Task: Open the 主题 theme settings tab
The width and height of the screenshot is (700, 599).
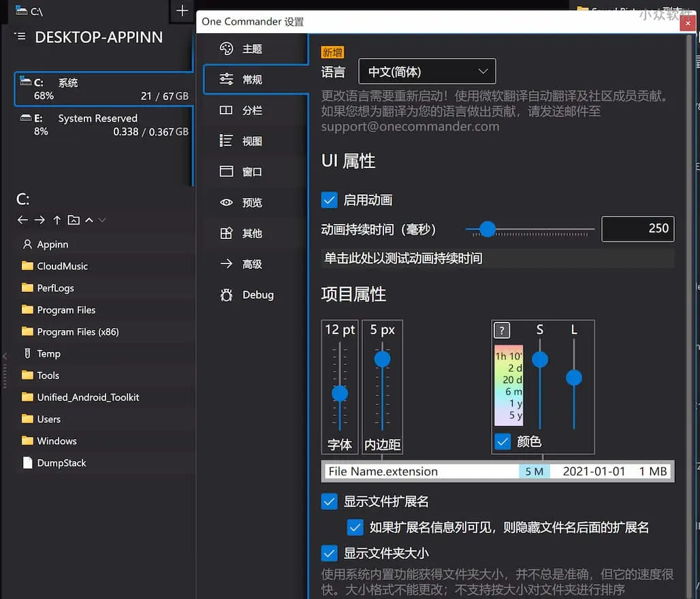Action: (252, 48)
